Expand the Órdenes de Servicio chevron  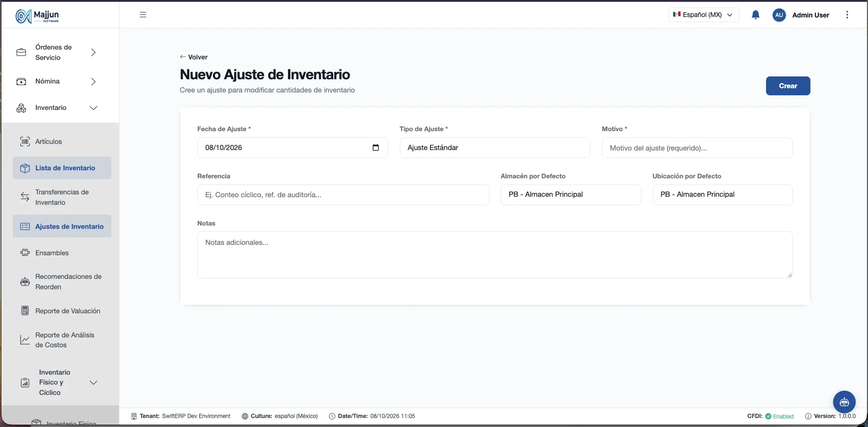pos(93,52)
